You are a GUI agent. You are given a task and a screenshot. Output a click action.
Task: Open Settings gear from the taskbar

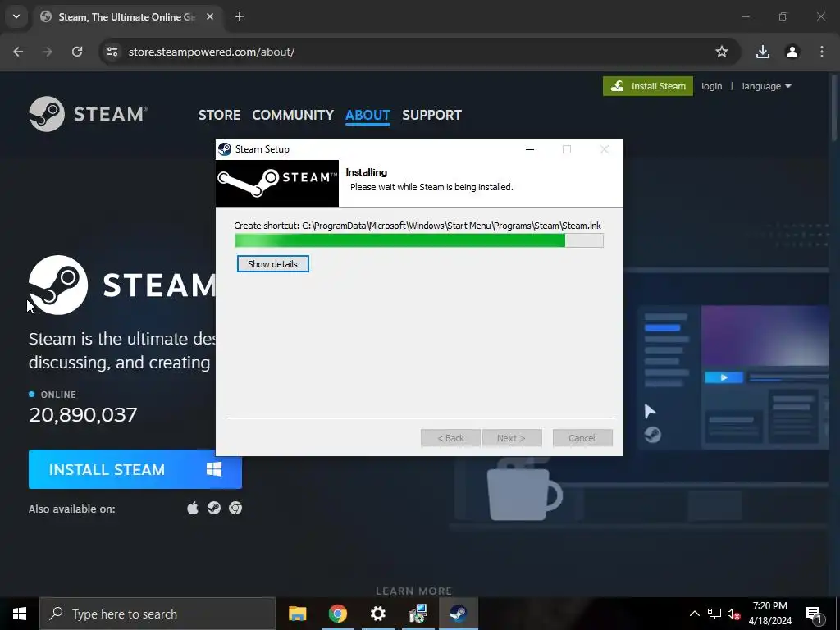377,614
